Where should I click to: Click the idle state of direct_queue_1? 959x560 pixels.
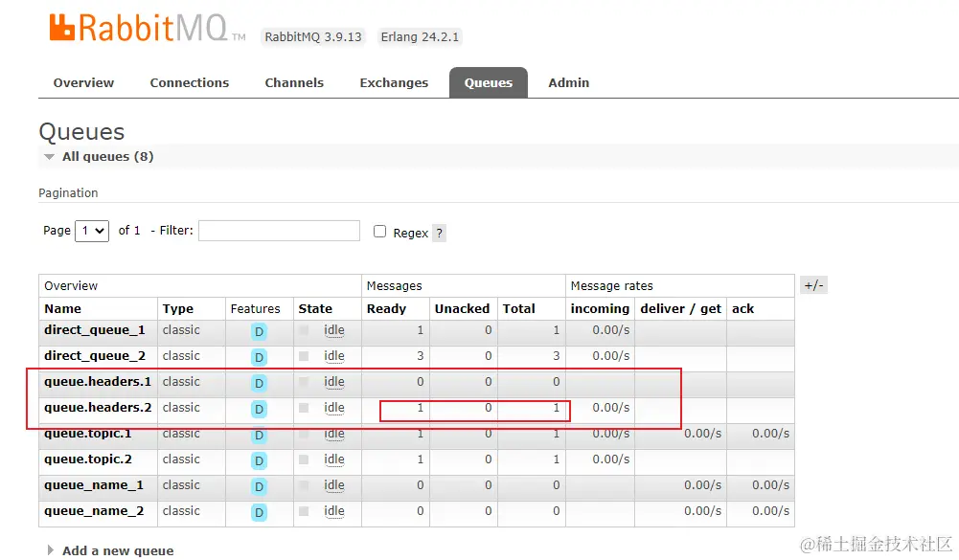tap(334, 330)
